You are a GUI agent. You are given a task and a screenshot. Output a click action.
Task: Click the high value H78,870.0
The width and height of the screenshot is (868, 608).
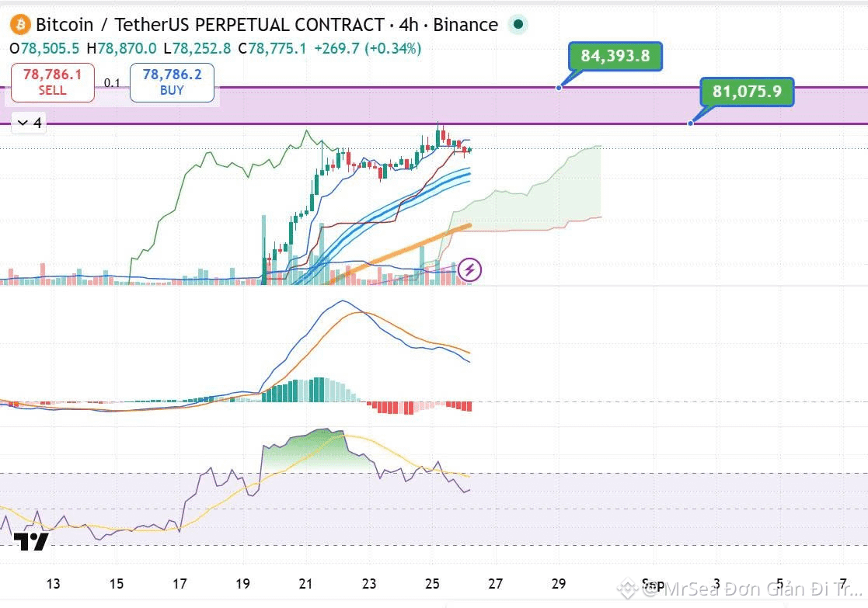(122, 49)
